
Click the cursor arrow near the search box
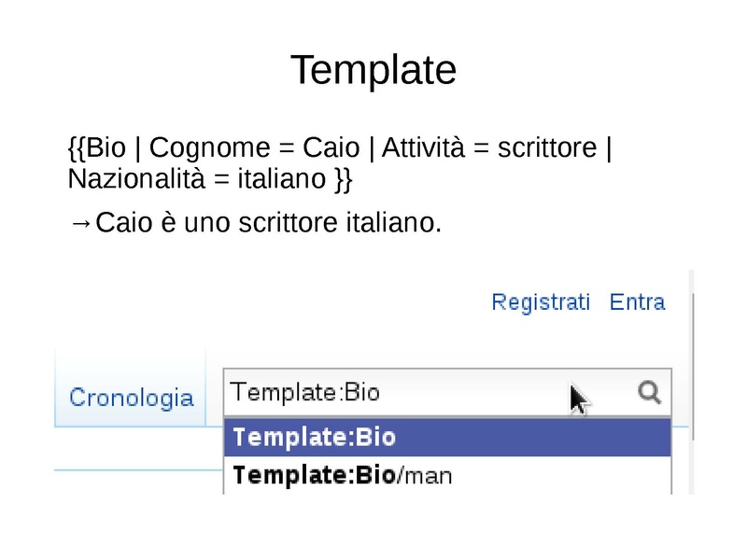point(579,397)
